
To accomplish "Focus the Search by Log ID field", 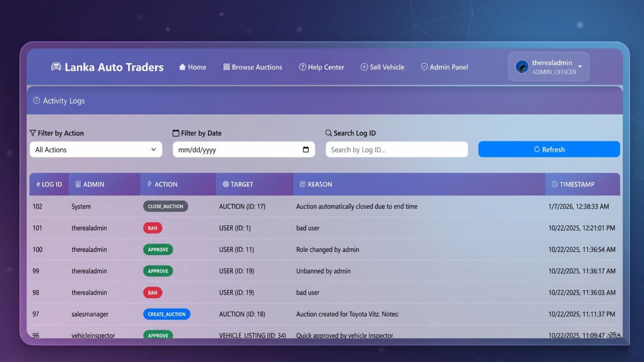I will coord(397,149).
